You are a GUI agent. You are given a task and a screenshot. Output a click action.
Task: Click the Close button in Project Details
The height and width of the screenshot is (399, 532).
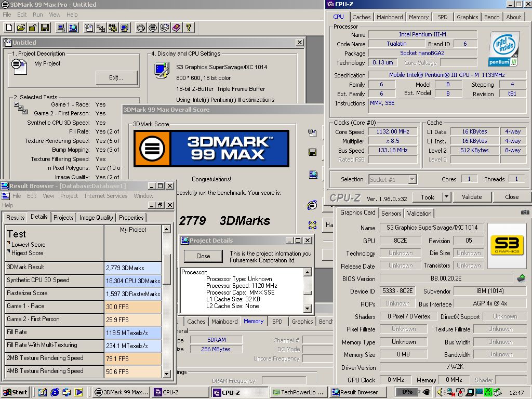[x=203, y=256]
